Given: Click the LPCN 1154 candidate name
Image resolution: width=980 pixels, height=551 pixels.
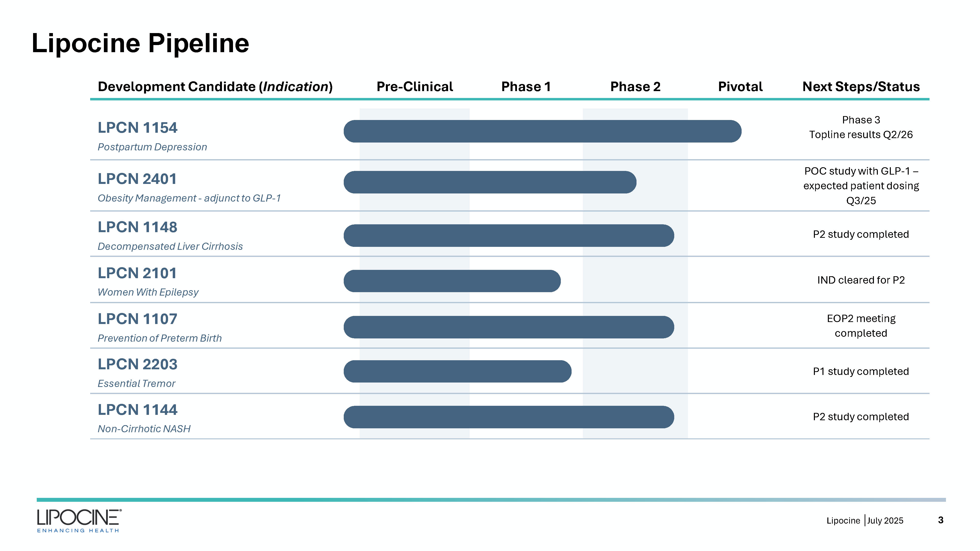Looking at the screenshot, I should pos(137,128).
